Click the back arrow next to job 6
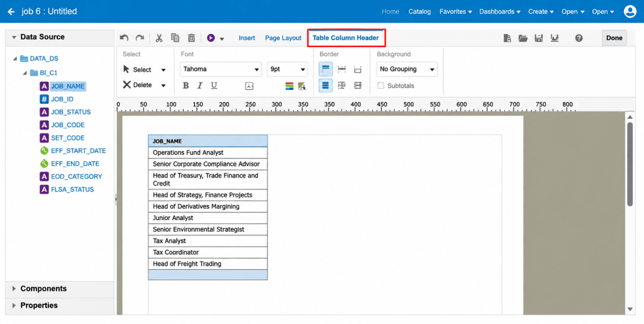Screen dimensions: 644x324 click(11, 11)
